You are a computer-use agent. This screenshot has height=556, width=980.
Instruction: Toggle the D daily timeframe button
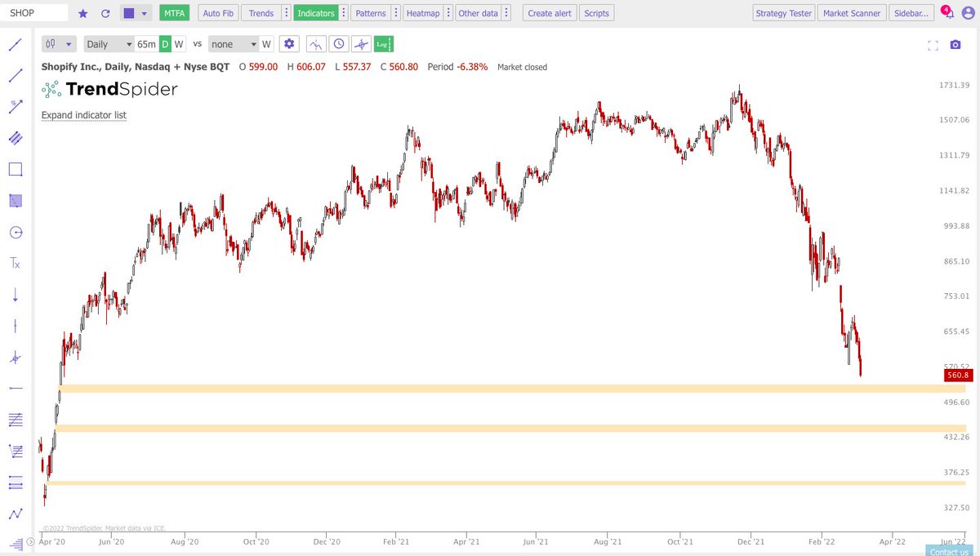click(x=165, y=44)
